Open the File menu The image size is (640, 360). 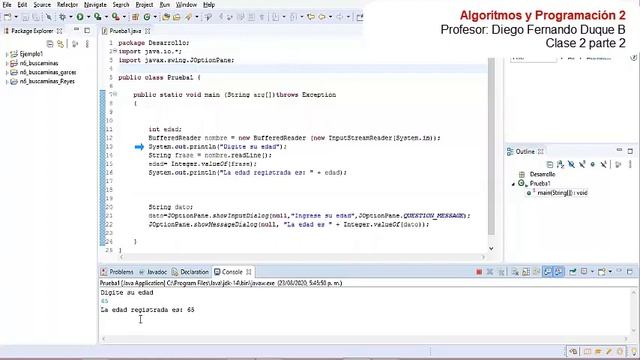[x=7, y=5]
